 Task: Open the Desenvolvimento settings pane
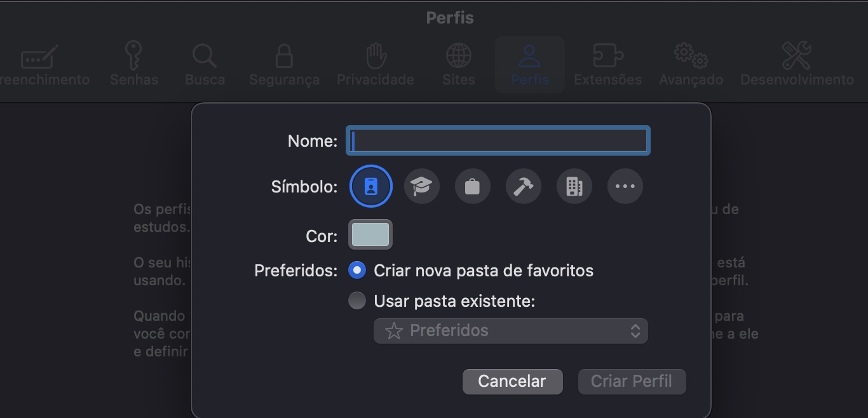(797, 64)
